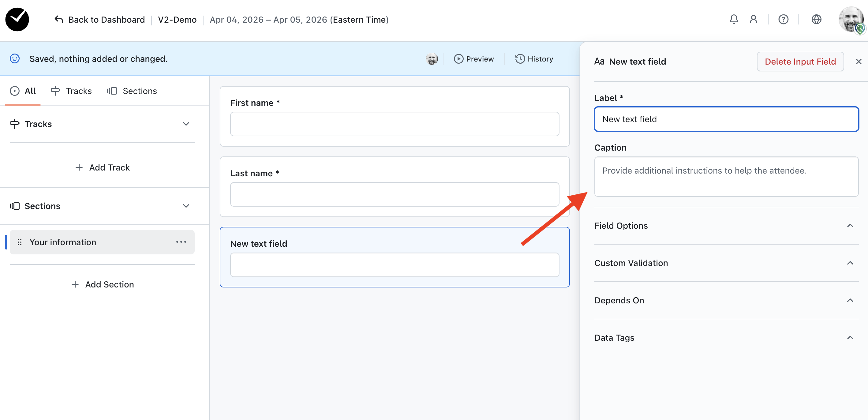Switch to the Sections tab
This screenshot has width=868, height=420.
(132, 91)
